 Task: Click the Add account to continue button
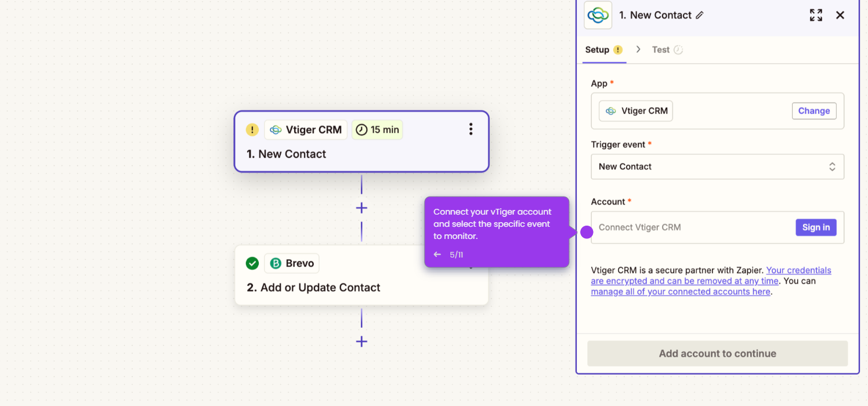pos(717,353)
